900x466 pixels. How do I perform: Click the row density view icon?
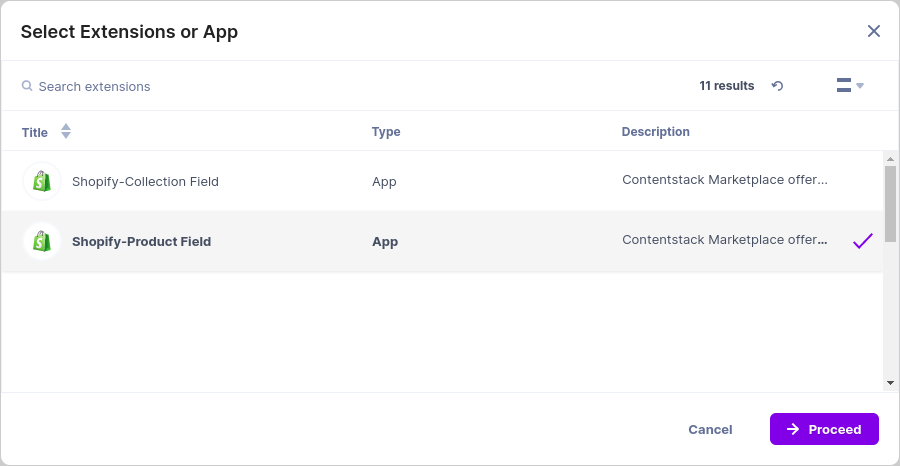pyautogui.click(x=844, y=86)
